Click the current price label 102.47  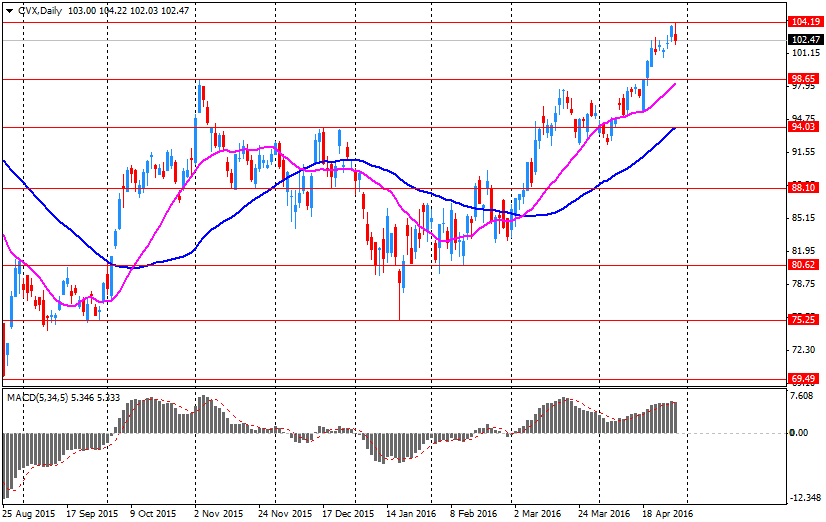(x=805, y=40)
